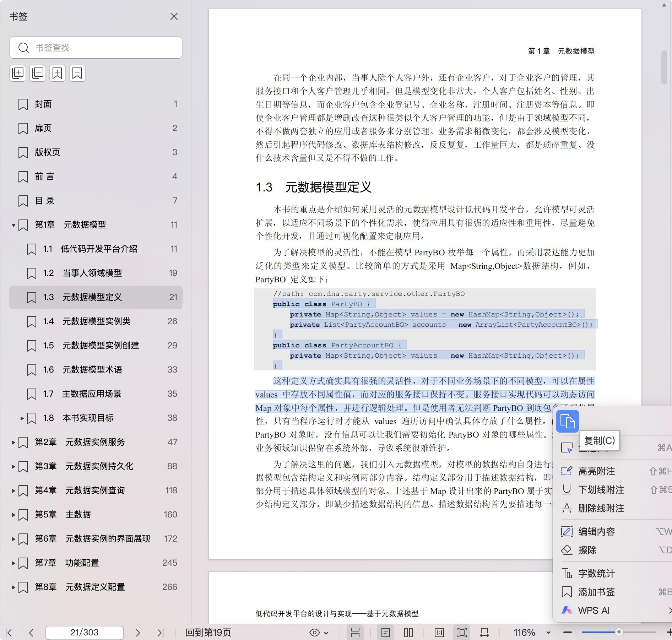Enable single-page view layout
The image size is (672, 640).
(x=386, y=633)
